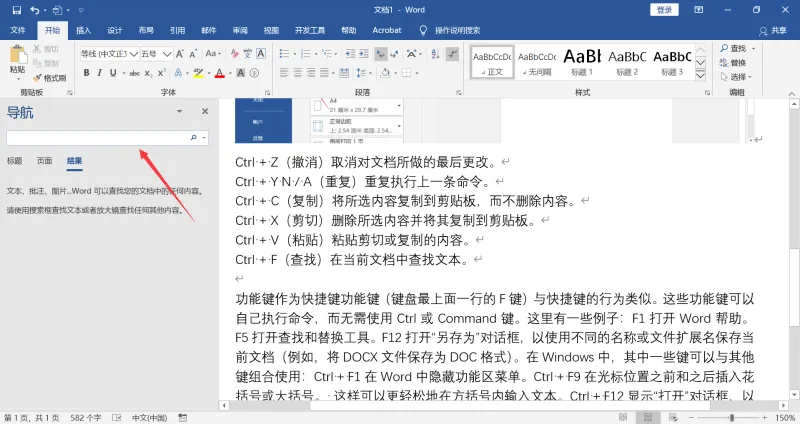Select the 正文 style
The width and height of the screenshot is (800, 424).
[x=492, y=62]
